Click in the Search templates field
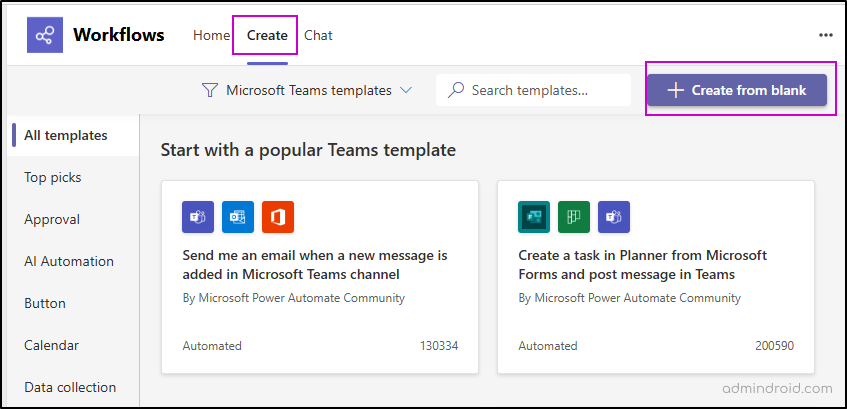This screenshot has height=409, width=847. (x=533, y=90)
